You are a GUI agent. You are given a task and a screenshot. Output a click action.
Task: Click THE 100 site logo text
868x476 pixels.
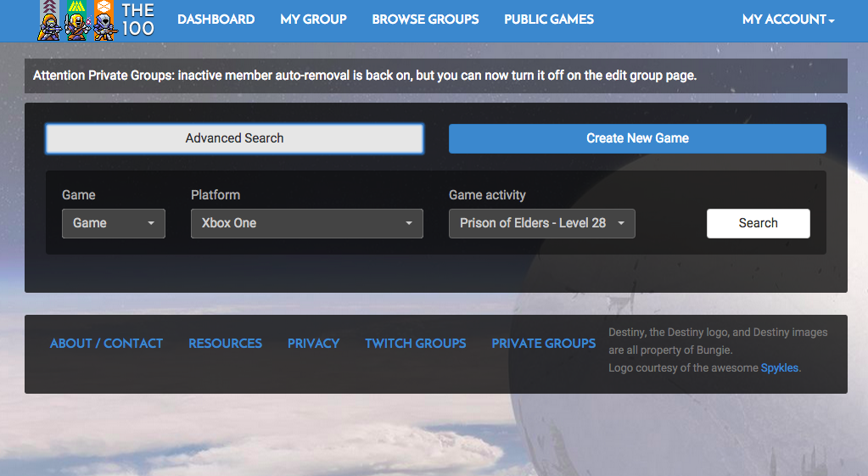(x=137, y=20)
